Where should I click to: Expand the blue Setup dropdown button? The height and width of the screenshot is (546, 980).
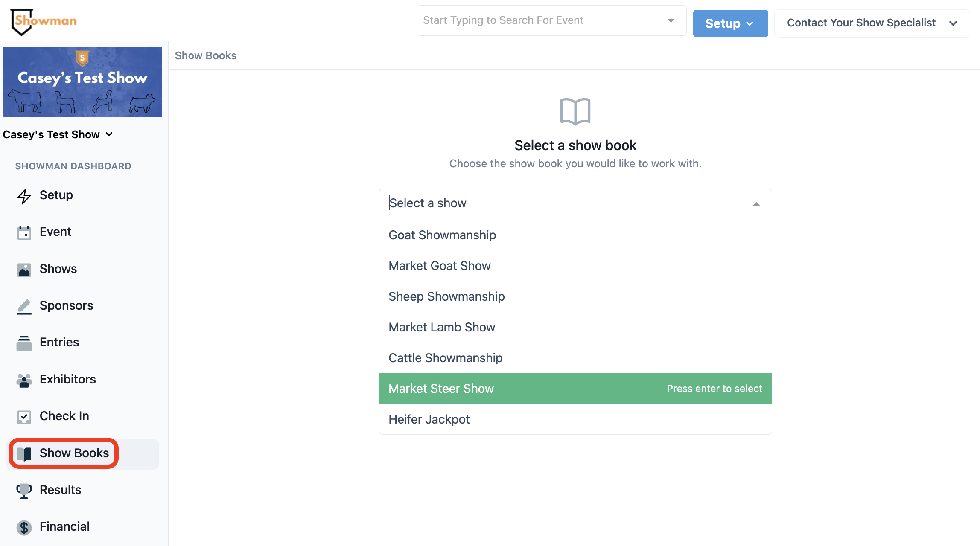pyautogui.click(x=730, y=23)
